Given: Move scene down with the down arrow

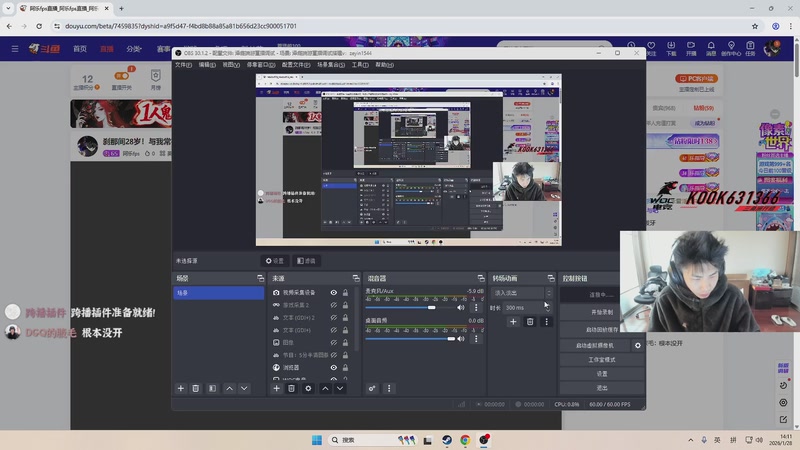Looking at the screenshot, I should [244, 389].
